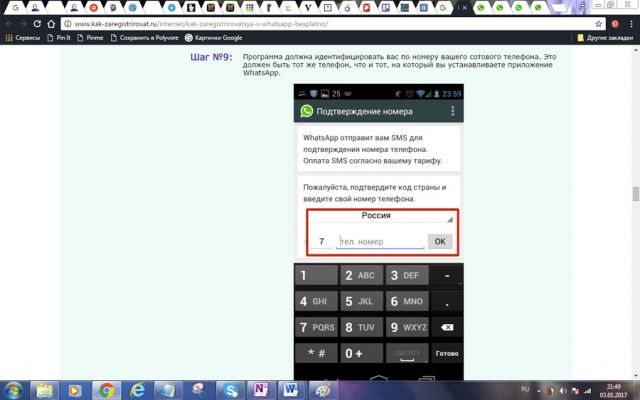
Task: Open Internet Explorer from the taskbar
Action: [x=137, y=391]
